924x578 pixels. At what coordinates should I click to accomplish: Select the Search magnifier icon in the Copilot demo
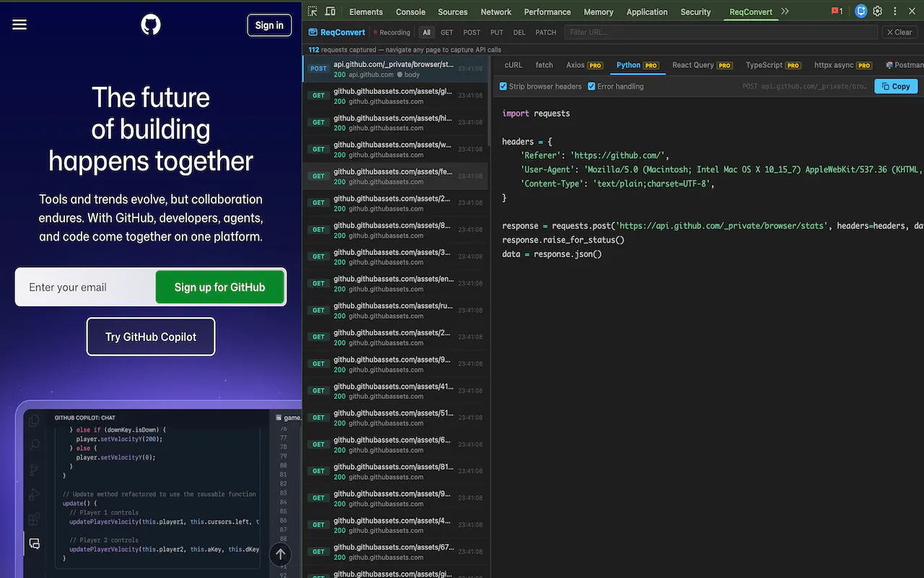[34, 445]
